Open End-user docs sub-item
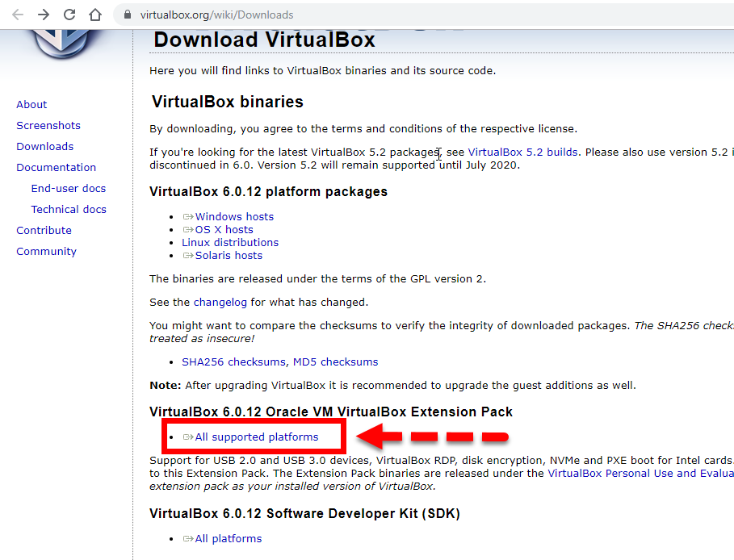Image resolution: width=734 pixels, height=560 pixels. (69, 188)
